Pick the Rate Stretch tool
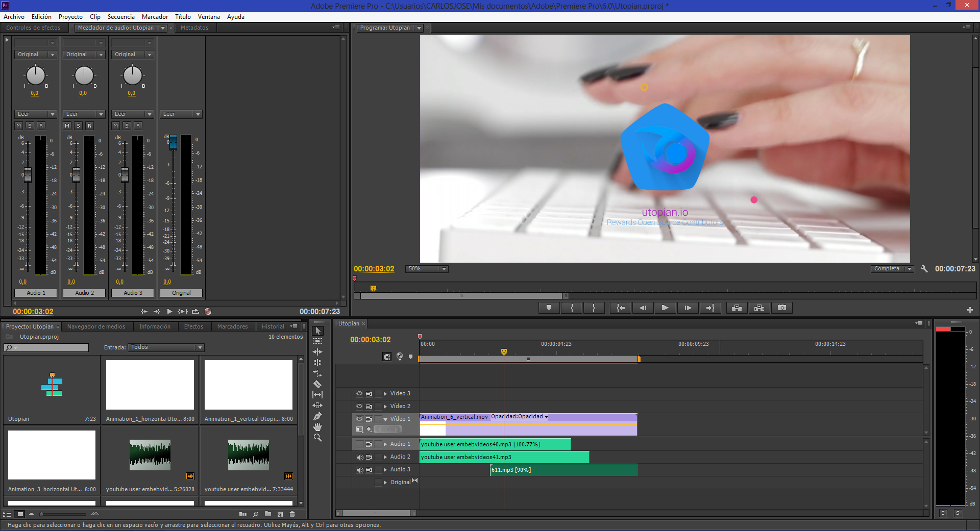 point(317,373)
